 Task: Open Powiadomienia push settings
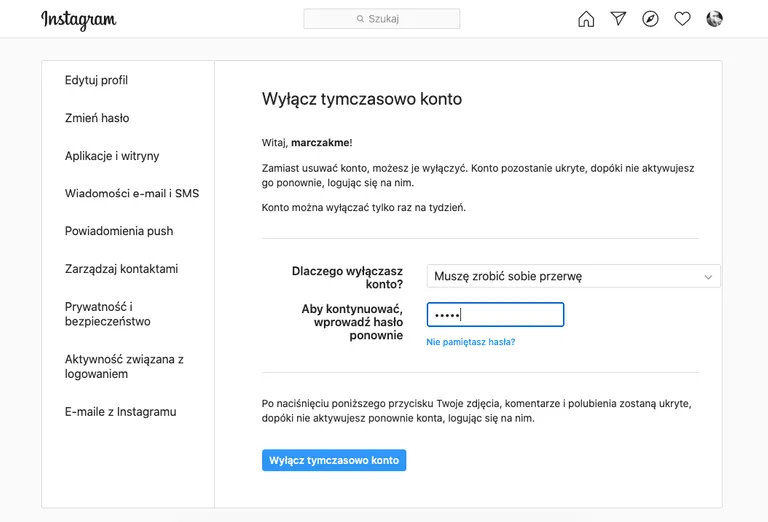[119, 231]
